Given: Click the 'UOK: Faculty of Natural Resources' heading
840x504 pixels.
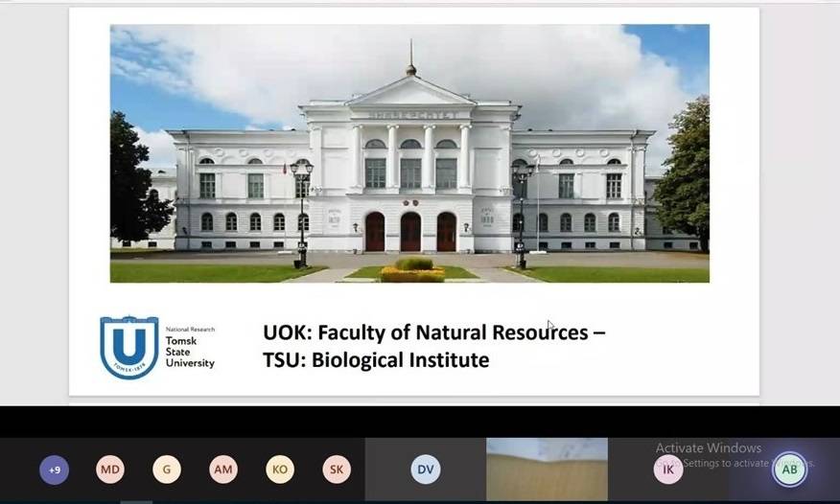Looking at the screenshot, I should [x=433, y=332].
